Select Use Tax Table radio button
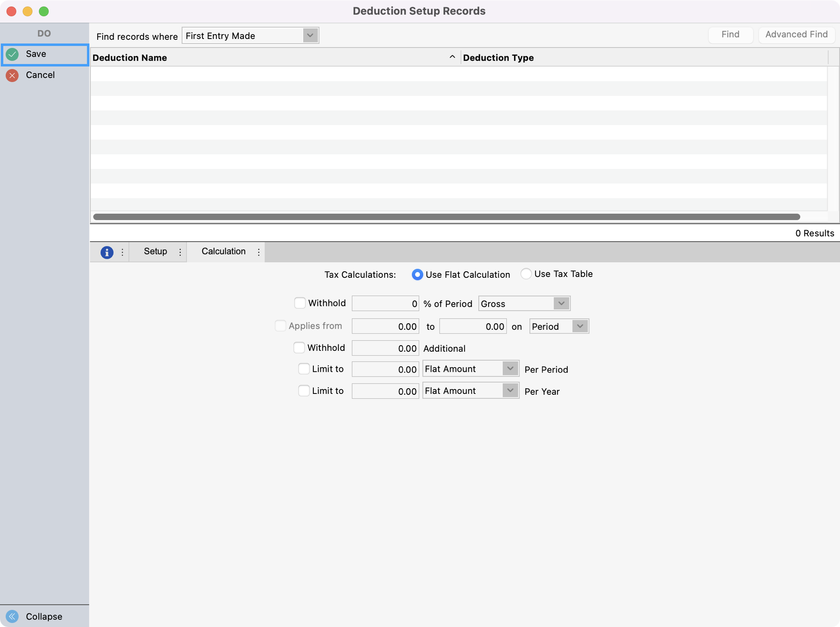Image resolution: width=840 pixels, height=627 pixels. [526, 274]
